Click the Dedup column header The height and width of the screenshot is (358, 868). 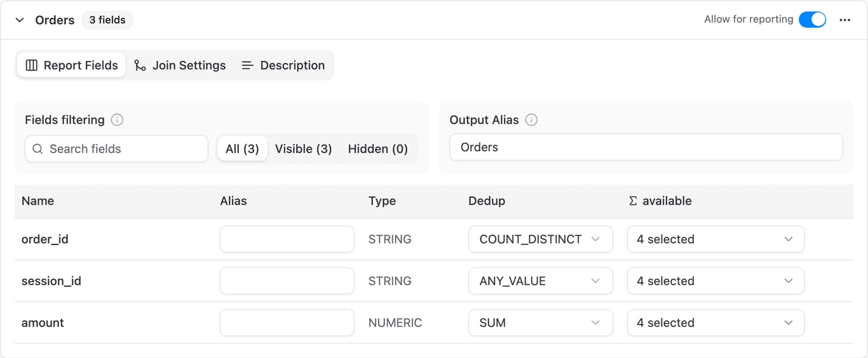[x=487, y=201]
